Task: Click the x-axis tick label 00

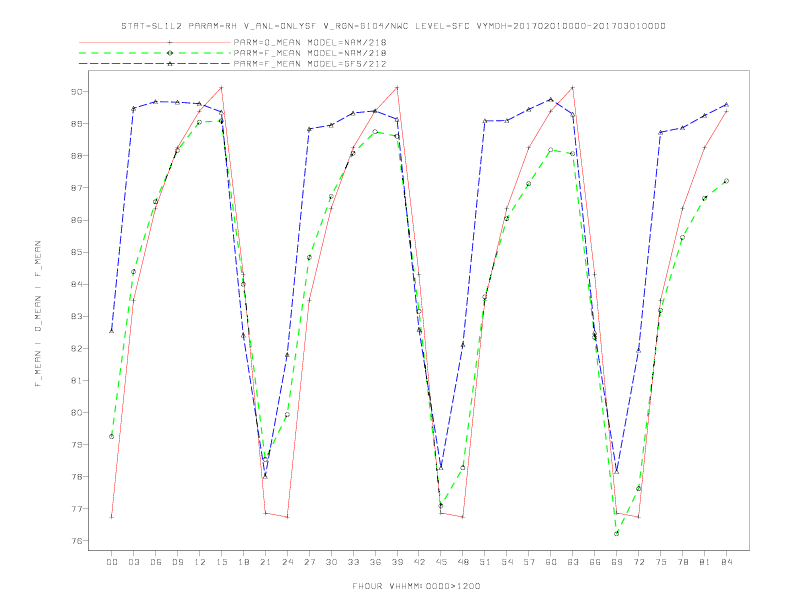Action: click(112, 562)
